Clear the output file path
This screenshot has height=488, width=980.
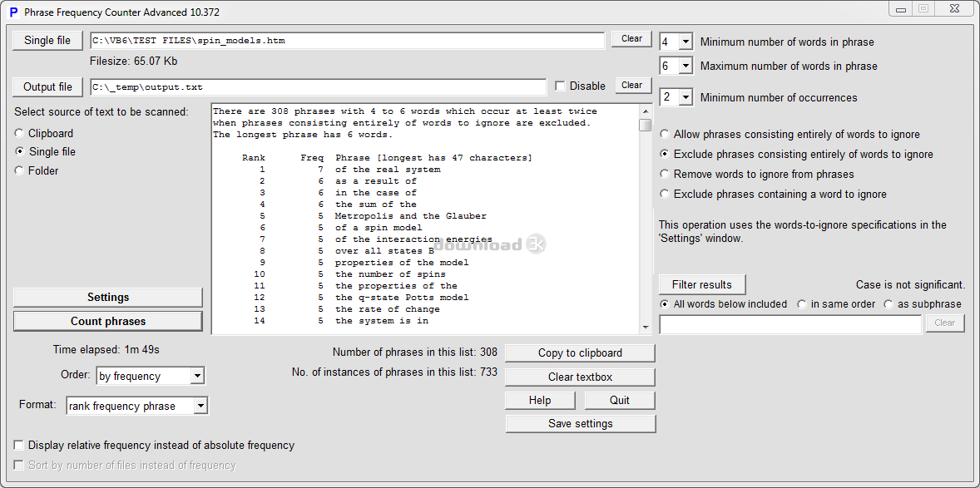(631, 85)
